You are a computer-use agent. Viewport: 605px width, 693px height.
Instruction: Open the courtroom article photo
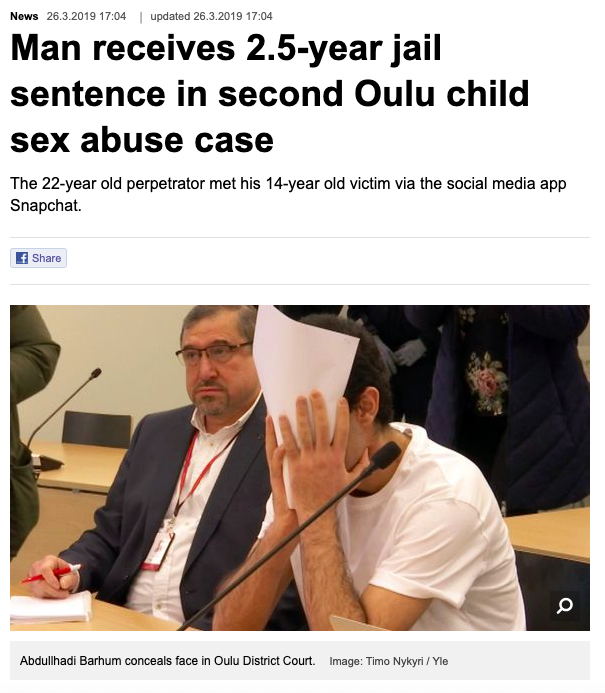point(300,468)
